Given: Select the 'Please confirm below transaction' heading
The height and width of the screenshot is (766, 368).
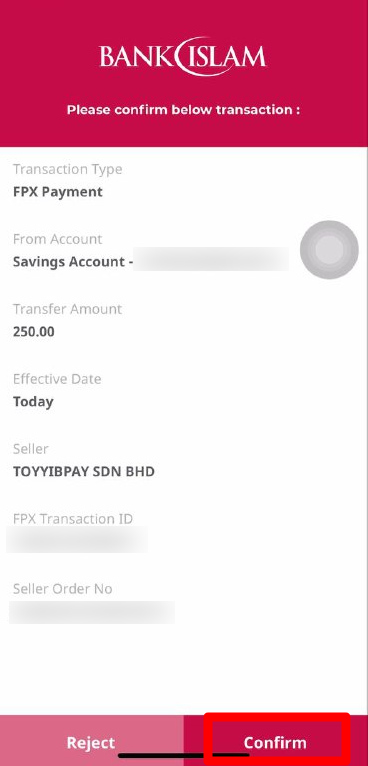Looking at the screenshot, I should [183, 109].
